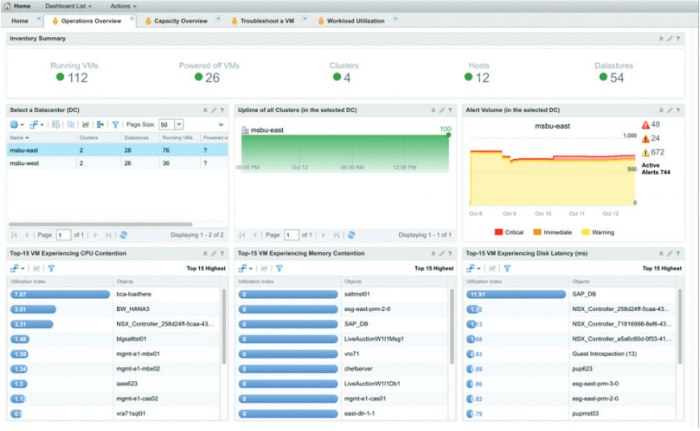The width and height of the screenshot is (700, 431).
Task: Edit the Disk Latency widget with pencil
Action: (670, 254)
